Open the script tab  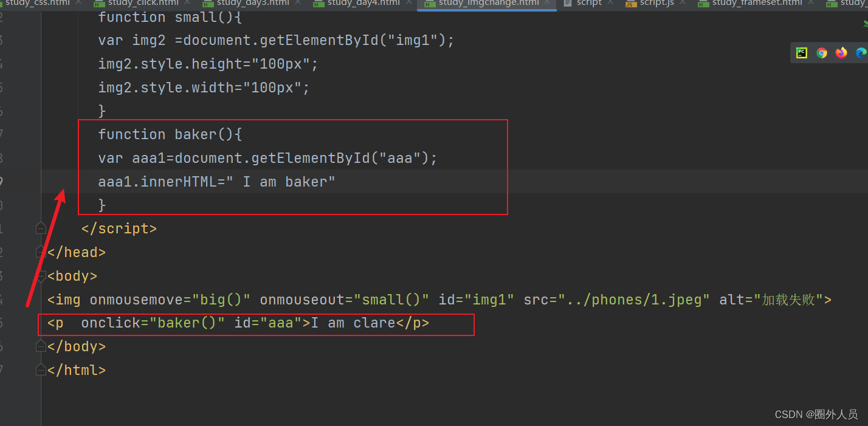tap(589, 3)
